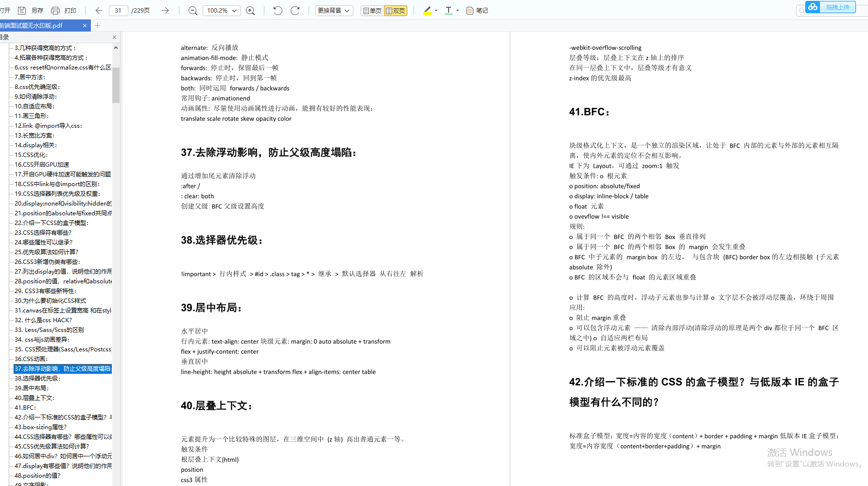Image resolution: width=868 pixels, height=486 pixels.
Task: Click the outline panel scrollbar thumb
Action: pos(116,85)
